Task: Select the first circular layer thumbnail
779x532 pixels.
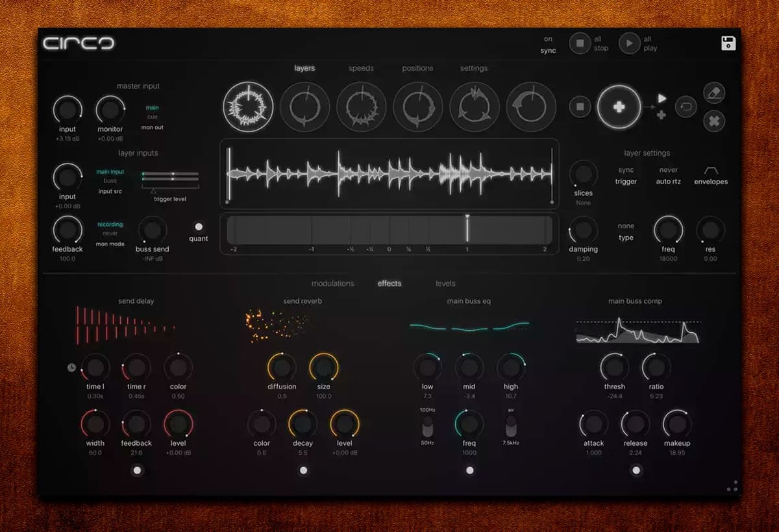Action: (247, 107)
